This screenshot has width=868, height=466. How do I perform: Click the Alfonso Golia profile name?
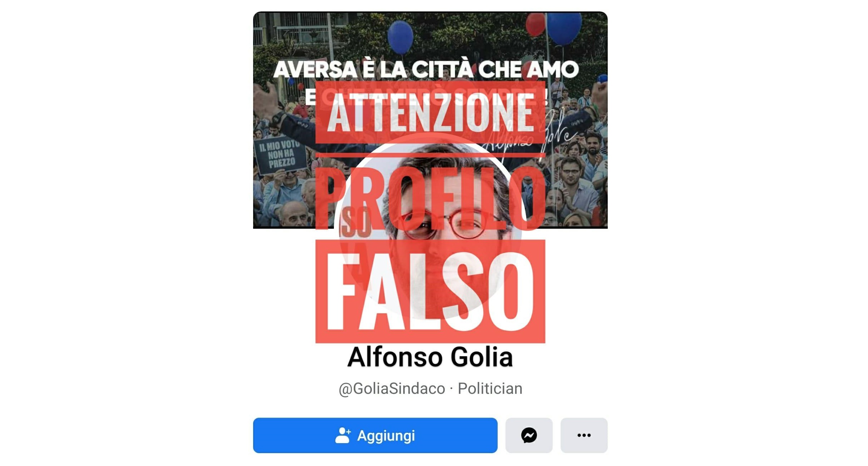pos(430,357)
